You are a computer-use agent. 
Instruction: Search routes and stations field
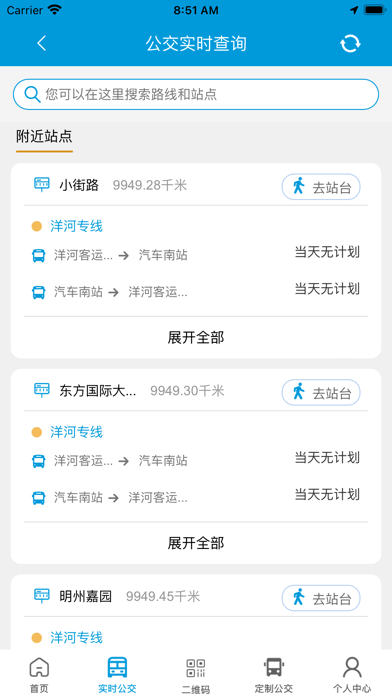point(196,94)
